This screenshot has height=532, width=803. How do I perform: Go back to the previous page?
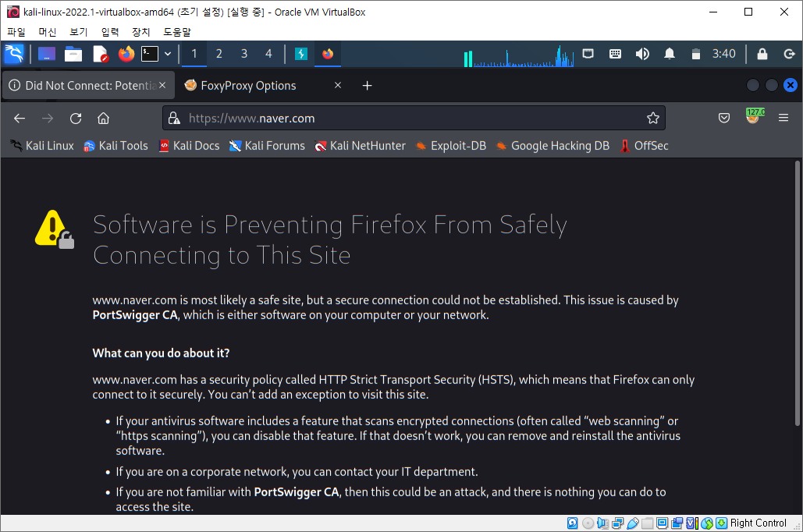click(20, 119)
